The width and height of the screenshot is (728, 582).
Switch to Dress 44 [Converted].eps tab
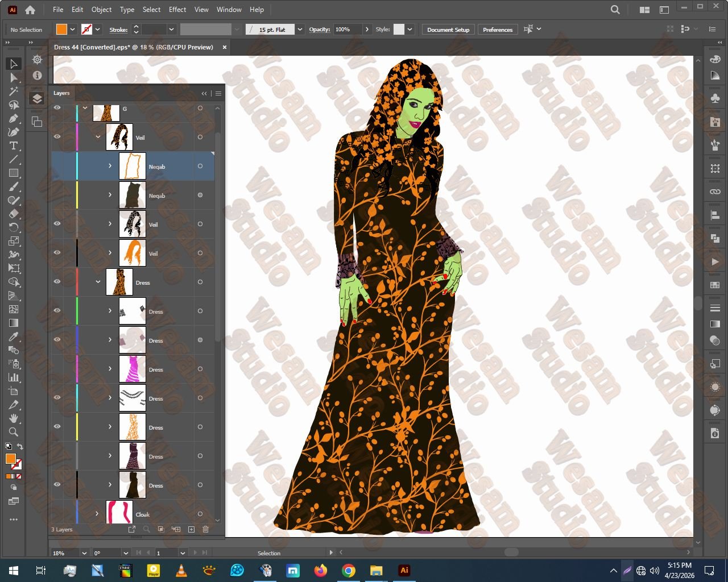click(134, 47)
